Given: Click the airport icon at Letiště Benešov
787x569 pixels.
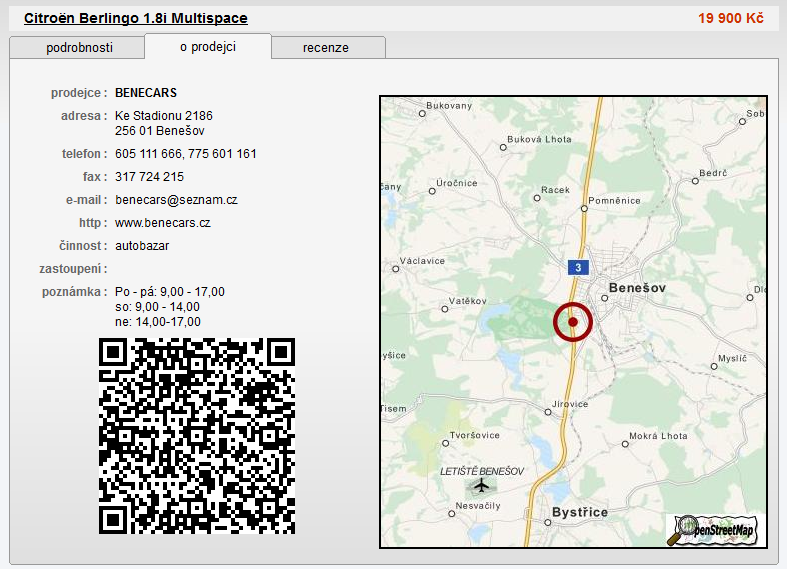Looking at the screenshot, I should (481, 486).
